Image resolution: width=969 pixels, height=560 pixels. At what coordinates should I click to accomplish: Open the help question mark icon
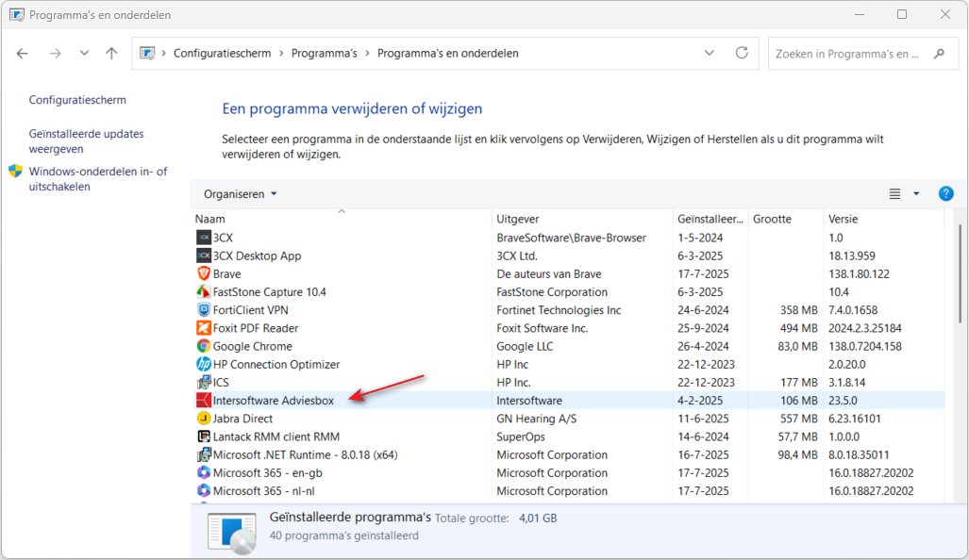945,194
